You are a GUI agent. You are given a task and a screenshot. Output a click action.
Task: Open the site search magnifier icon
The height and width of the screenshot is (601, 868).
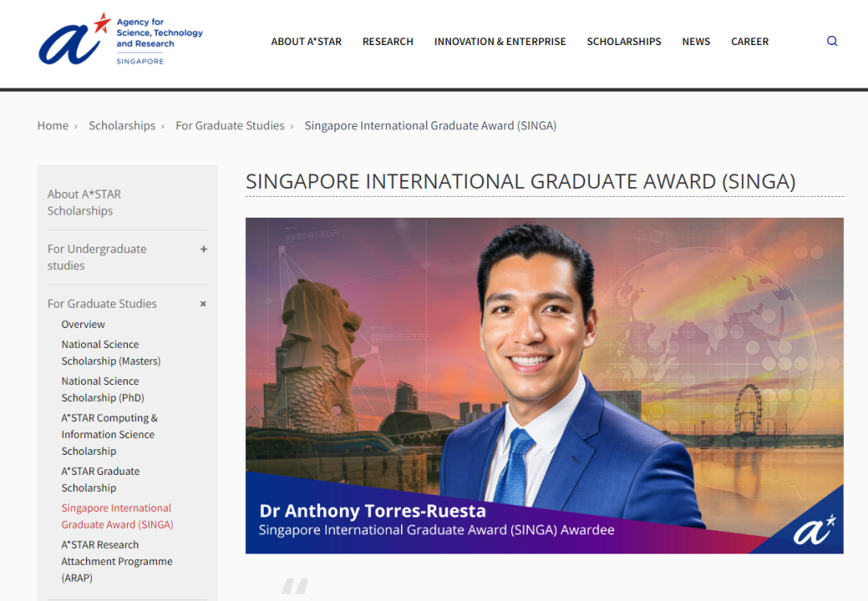(x=832, y=41)
